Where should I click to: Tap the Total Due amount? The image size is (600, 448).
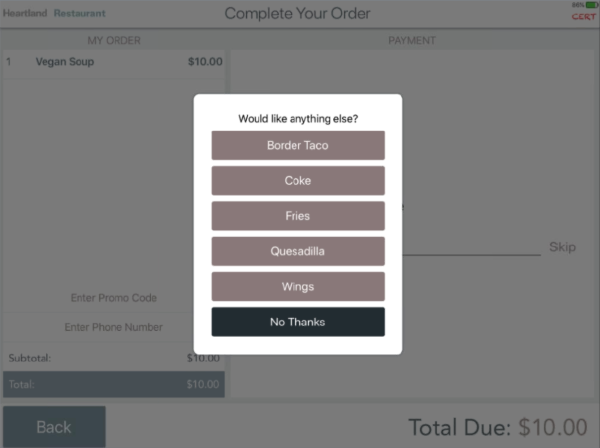498,428
